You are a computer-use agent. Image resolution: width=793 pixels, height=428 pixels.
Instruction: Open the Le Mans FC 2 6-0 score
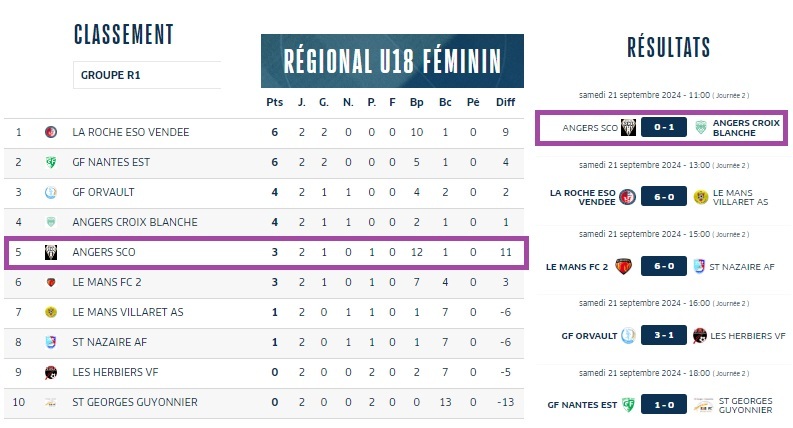coord(664,266)
